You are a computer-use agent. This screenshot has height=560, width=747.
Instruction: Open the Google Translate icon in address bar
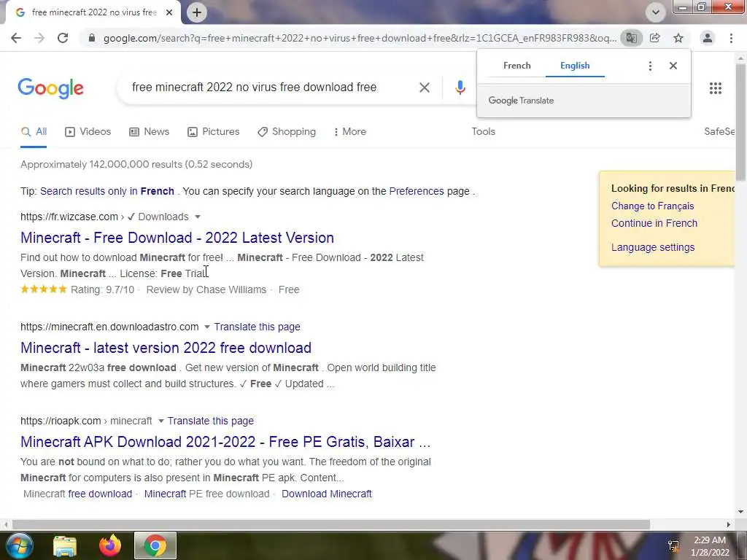[631, 38]
